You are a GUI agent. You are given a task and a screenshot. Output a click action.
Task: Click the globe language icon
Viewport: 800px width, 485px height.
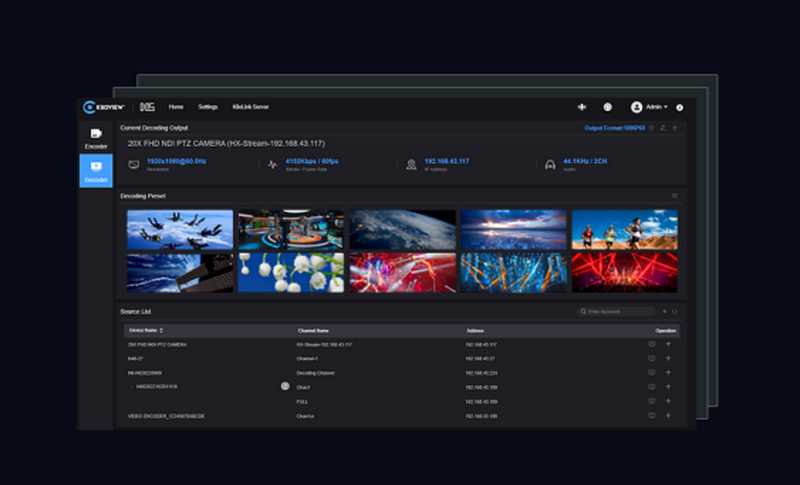click(607, 107)
